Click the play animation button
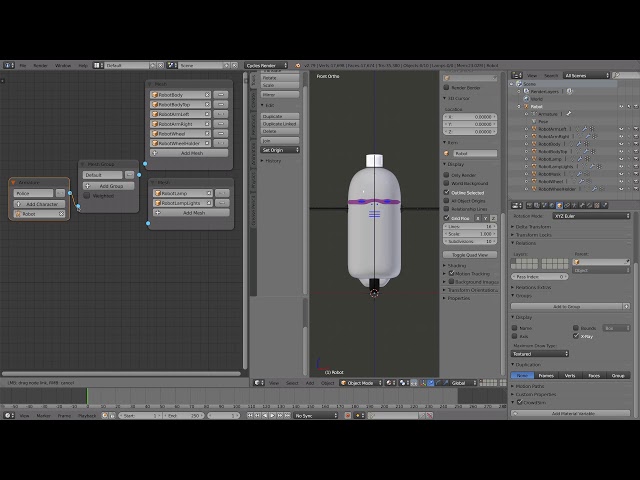The image size is (640, 480). click(x=272, y=416)
